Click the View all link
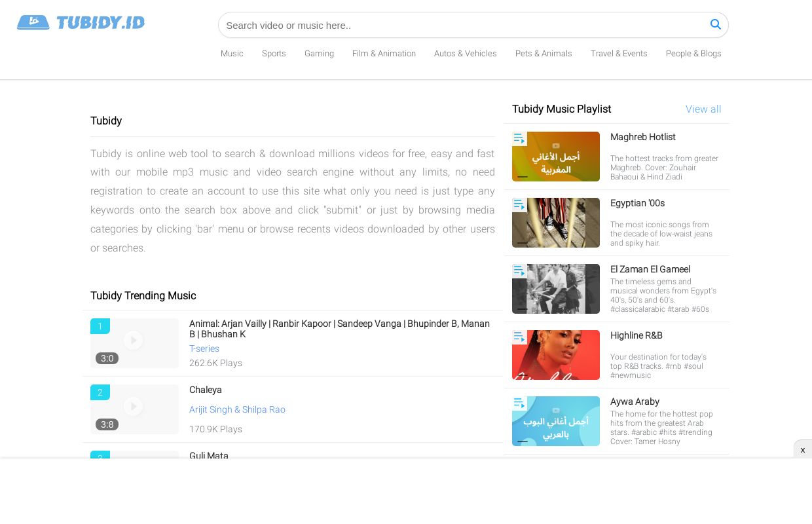 [x=703, y=109]
